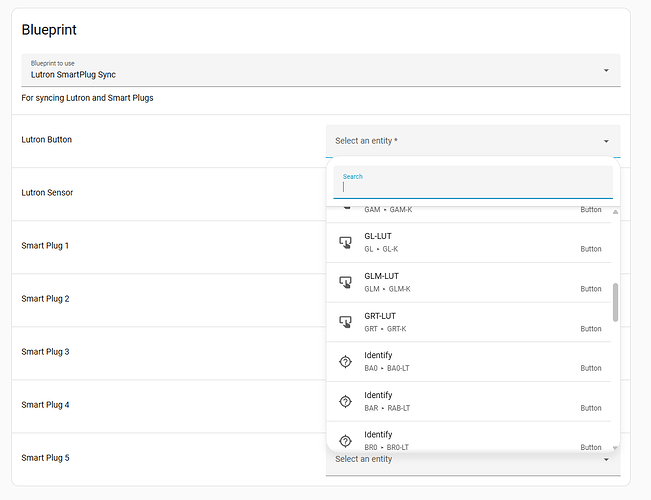Click the Identify icon for BR0-LT
The height and width of the screenshot is (500, 651).
345,441
